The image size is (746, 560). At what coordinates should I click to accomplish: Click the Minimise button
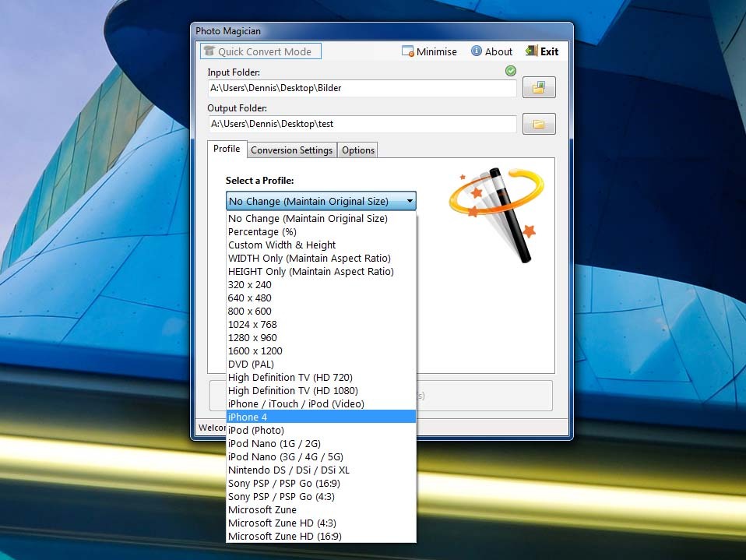(x=429, y=51)
